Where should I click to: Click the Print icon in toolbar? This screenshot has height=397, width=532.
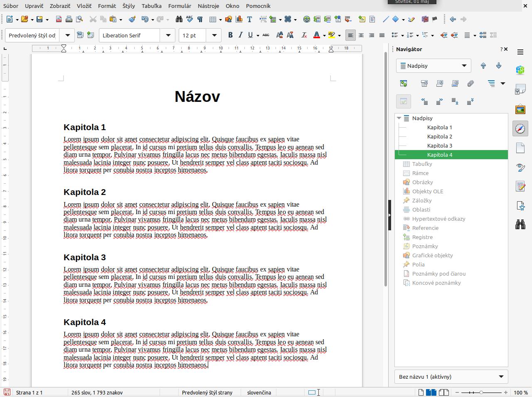coord(69,19)
